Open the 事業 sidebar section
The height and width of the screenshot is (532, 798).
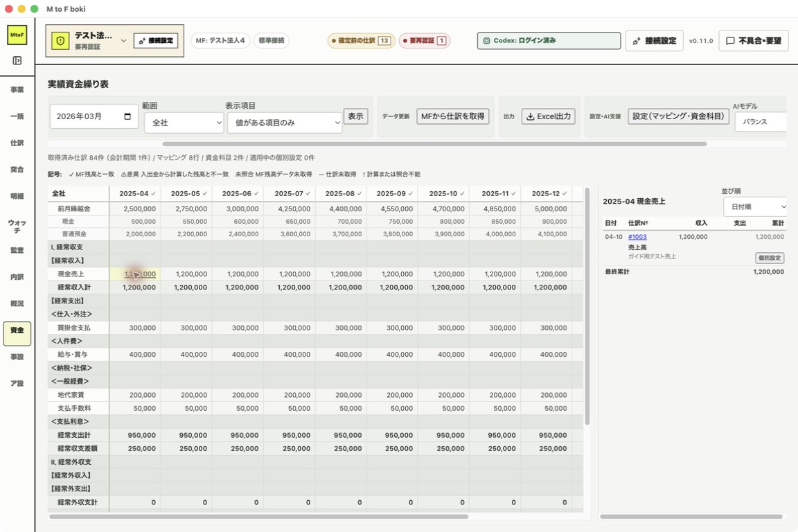coord(17,89)
